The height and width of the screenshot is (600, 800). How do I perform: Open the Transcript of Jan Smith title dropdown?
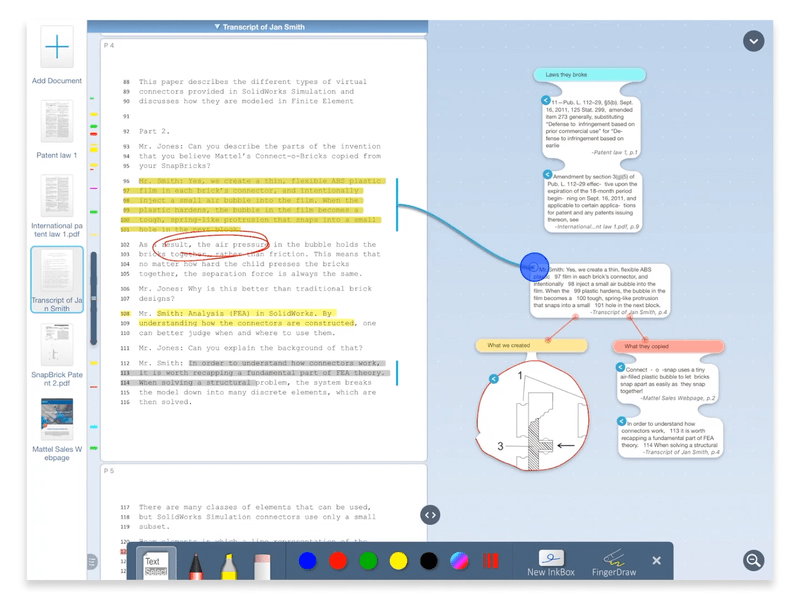[x=259, y=27]
